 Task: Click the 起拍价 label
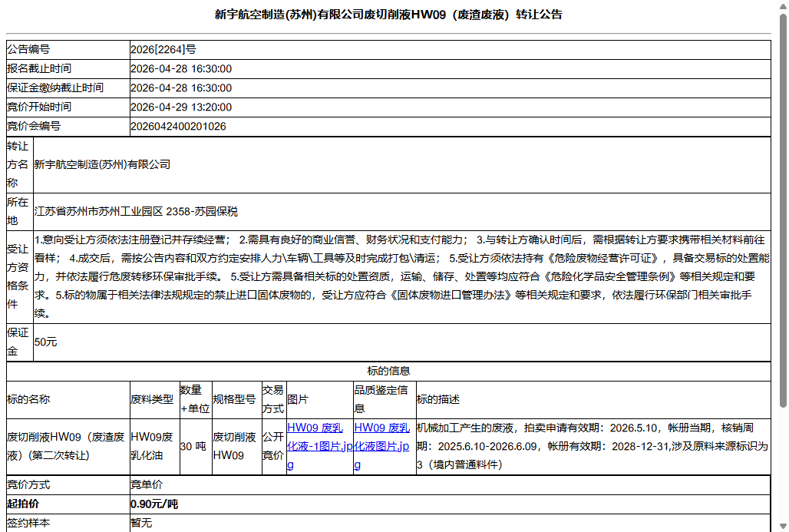[23, 504]
